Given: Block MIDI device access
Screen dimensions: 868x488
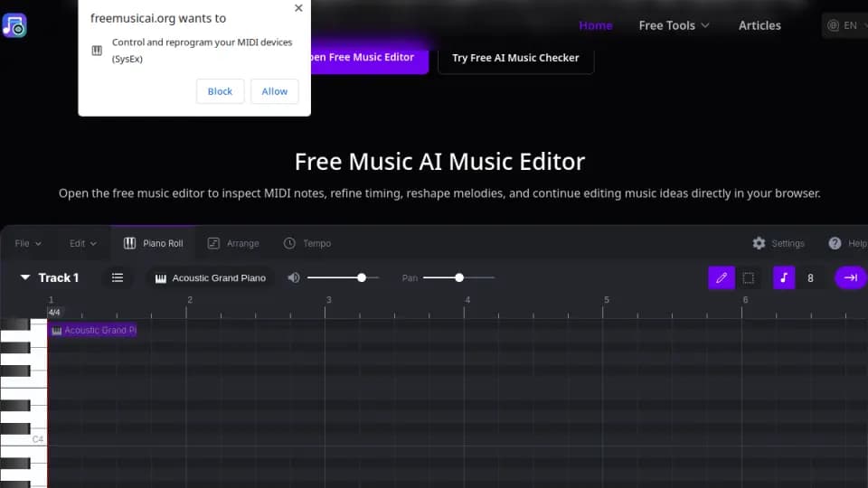Looking at the screenshot, I should pos(220,91).
